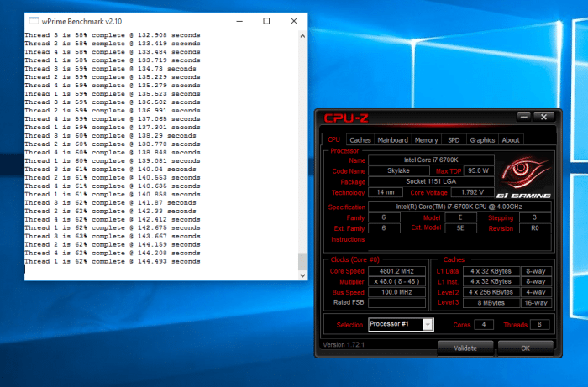Click the wPrime vertical scrollbar thumb
Screen dimensions: 588x387
click(x=302, y=261)
